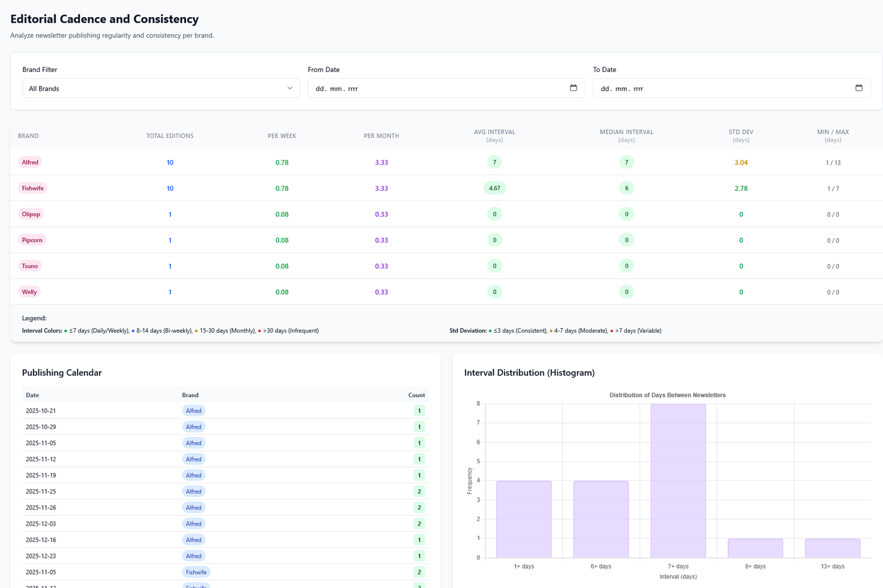Click the 1+ days histogram bar
Image resolution: width=883 pixels, height=588 pixels.
(x=524, y=519)
